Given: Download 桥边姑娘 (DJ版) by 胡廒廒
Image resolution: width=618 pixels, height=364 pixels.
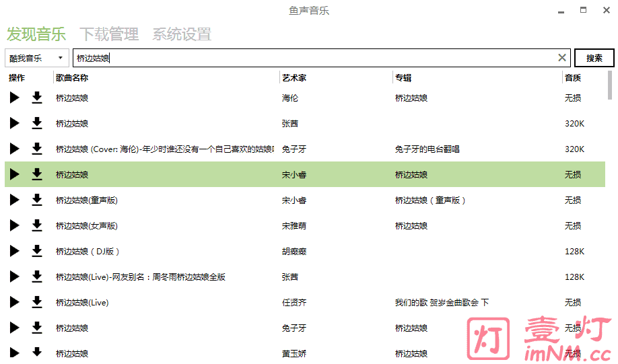Looking at the screenshot, I should [37, 252].
